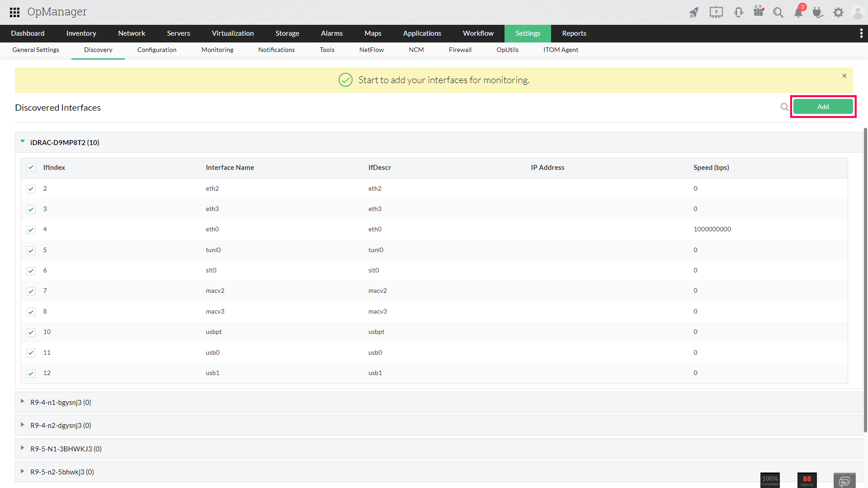Click the rocket Get Started icon

(x=694, y=12)
